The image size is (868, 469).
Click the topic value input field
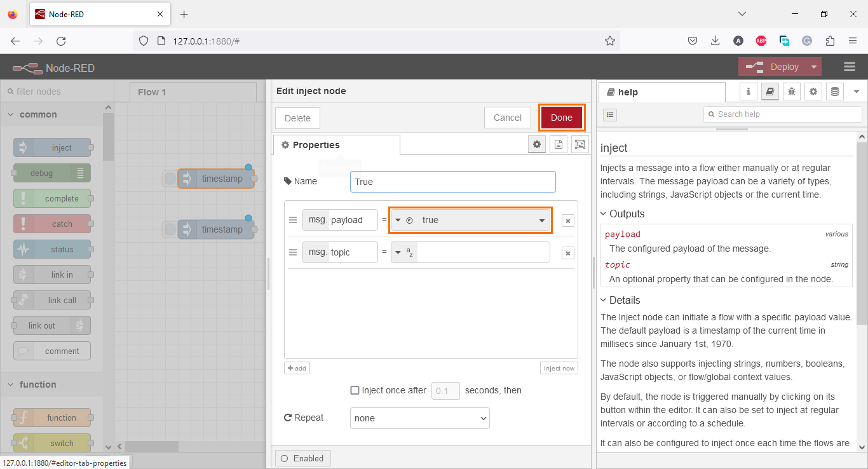point(484,252)
